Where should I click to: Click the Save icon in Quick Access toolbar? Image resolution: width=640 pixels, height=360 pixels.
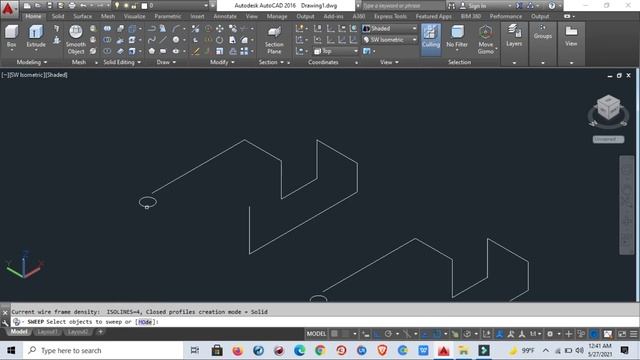point(49,6)
